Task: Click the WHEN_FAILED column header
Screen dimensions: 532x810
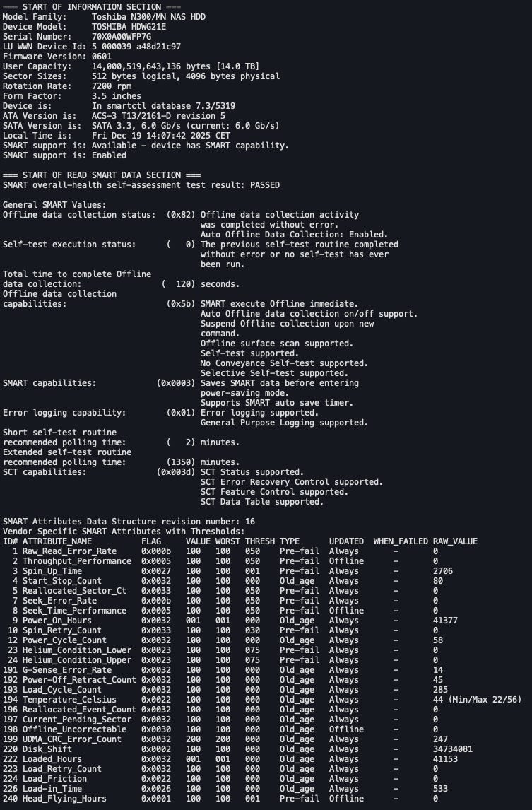Action: pyautogui.click(x=401, y=541)
